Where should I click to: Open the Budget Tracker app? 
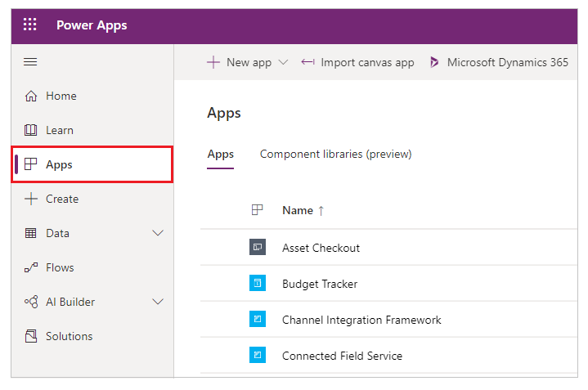pyautogui.click(x=320, y=284)
